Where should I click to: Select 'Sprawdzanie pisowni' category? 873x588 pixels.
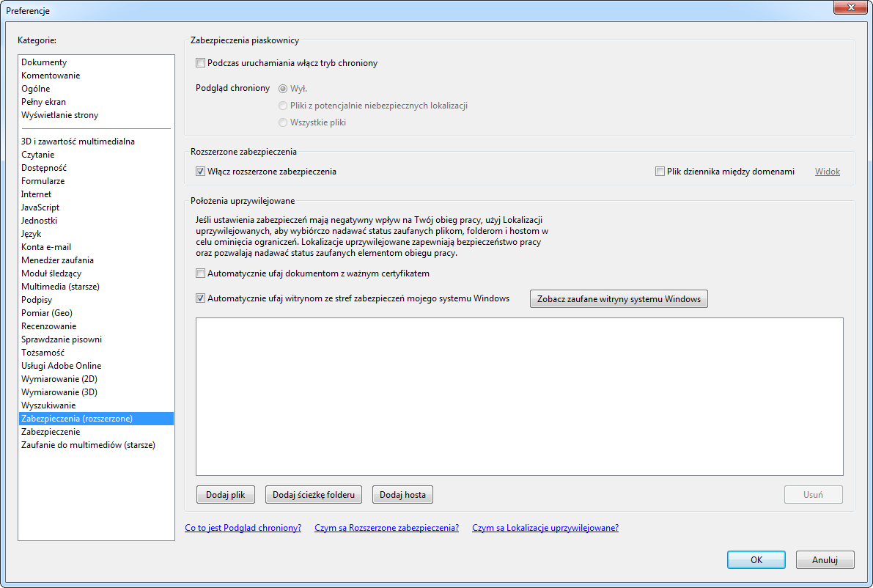[x=96, y=339]
